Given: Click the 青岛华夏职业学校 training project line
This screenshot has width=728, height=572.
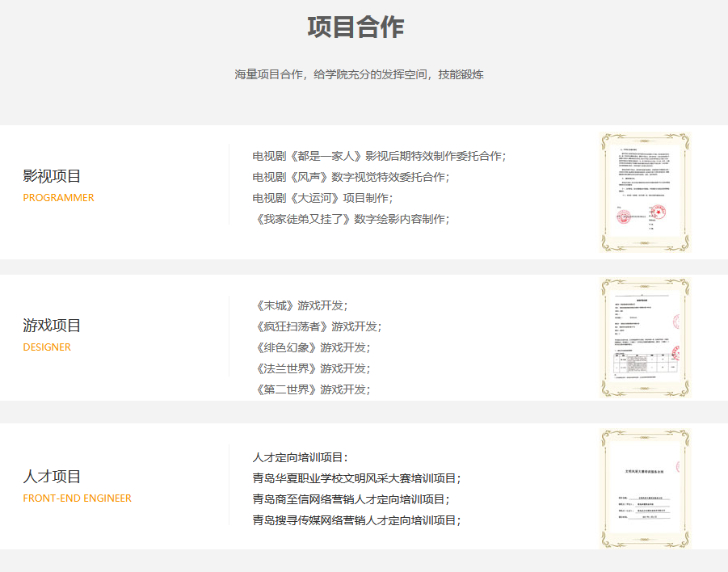Looking at the screenshot, I should 356,478.
